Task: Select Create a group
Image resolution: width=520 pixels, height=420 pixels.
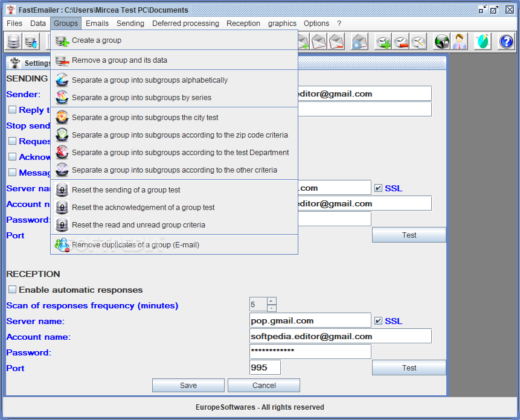Action: [174, 40]
